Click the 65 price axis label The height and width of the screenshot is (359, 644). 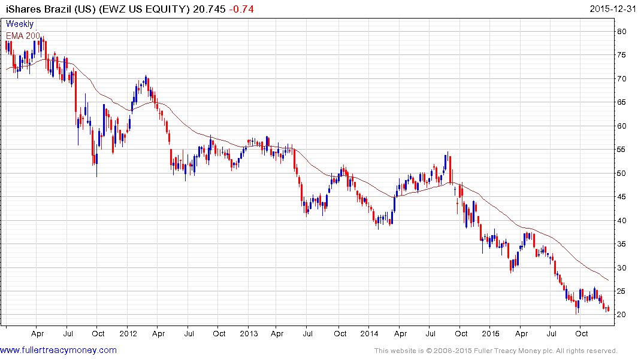click(622, 102)
